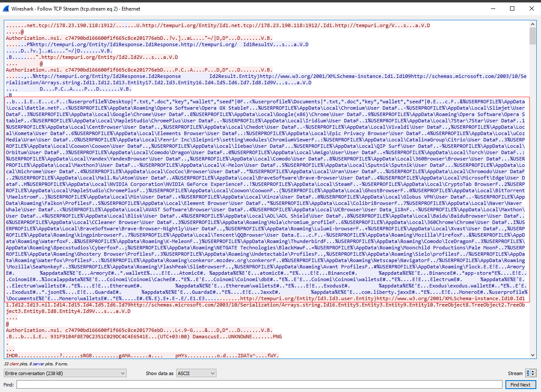Click the Find Next button

point(520,385)
